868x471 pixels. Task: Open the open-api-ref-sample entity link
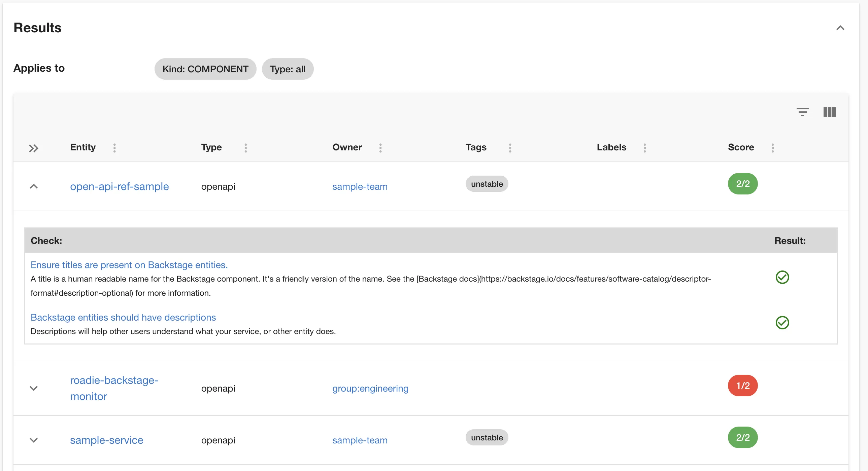[119, 186]
